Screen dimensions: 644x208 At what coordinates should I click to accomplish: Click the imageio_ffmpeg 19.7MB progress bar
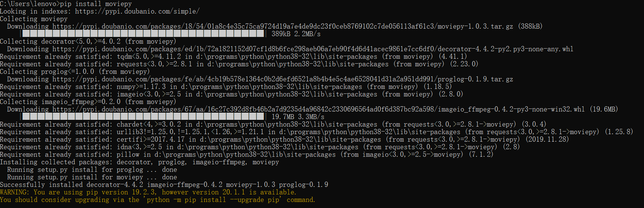tap(143, 117)
